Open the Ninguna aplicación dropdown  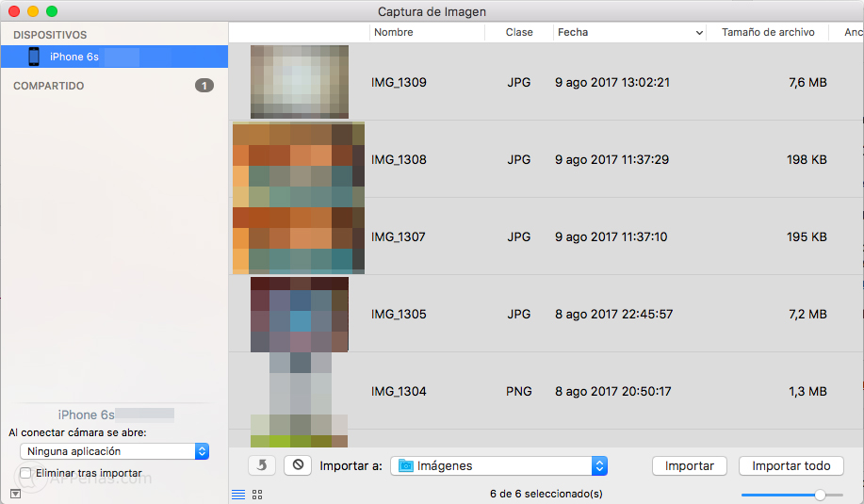114,451
